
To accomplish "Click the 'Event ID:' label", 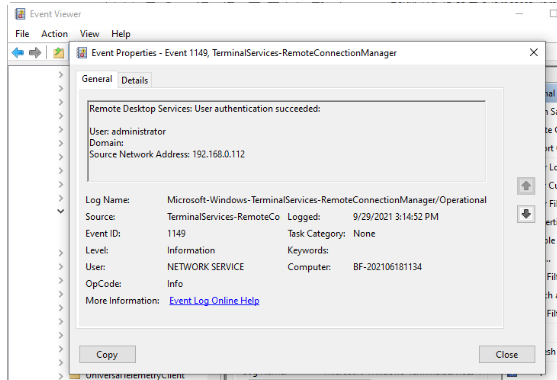I will pos(103,234).
